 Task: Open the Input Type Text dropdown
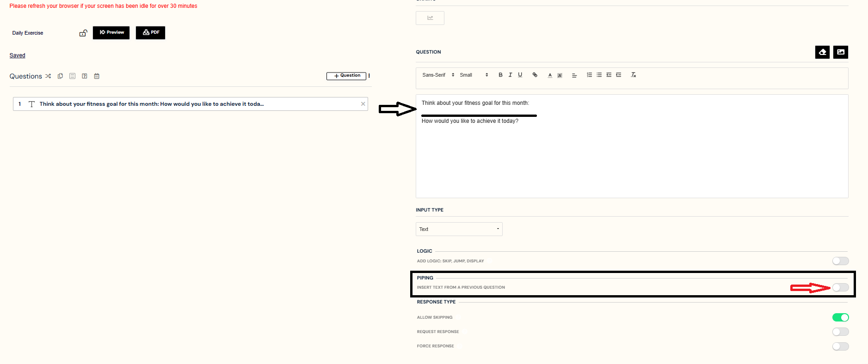(x=459, y=229)
